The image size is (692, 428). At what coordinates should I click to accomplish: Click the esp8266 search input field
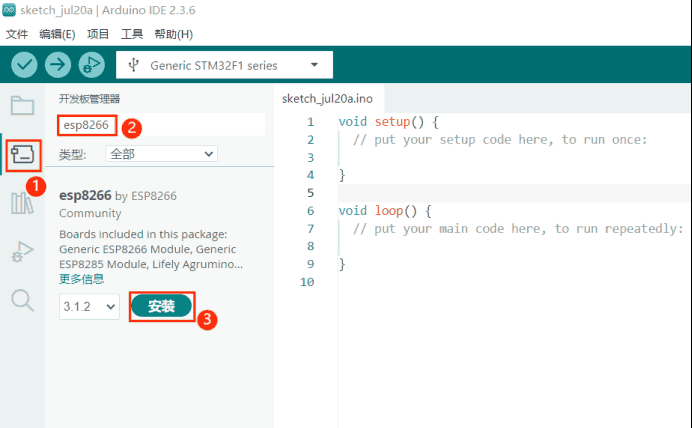click(160, 125)
